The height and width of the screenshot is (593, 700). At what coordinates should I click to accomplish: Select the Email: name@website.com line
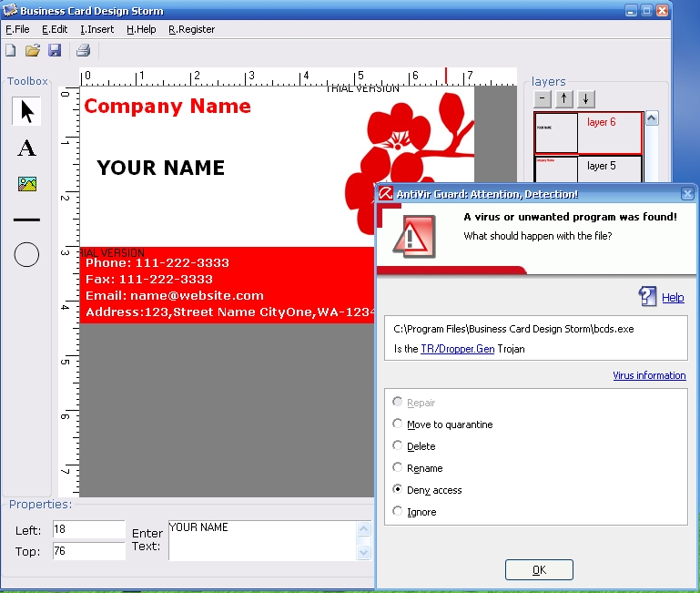[x=175, y=296]
